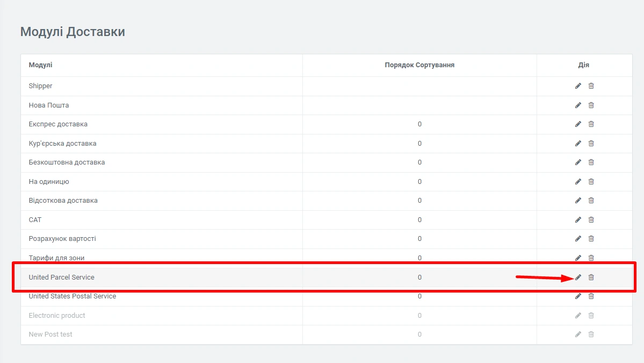The image size is (644, 363).
Task: Click trash icon for Electronic product
Action: [591, 316]
